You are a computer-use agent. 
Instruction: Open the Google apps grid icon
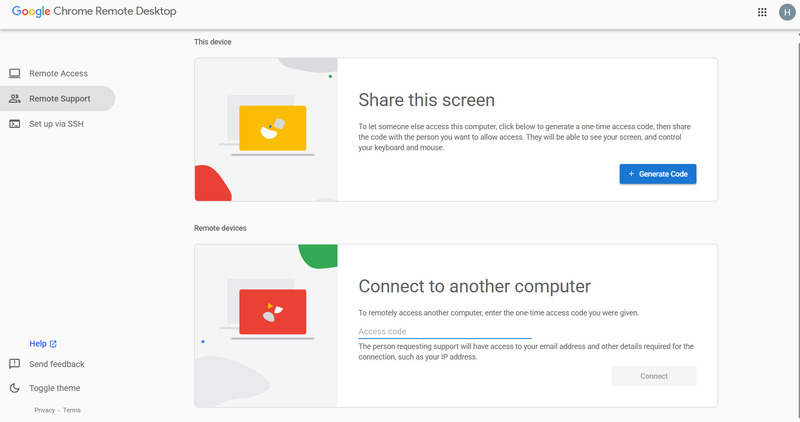pos(762,12)
